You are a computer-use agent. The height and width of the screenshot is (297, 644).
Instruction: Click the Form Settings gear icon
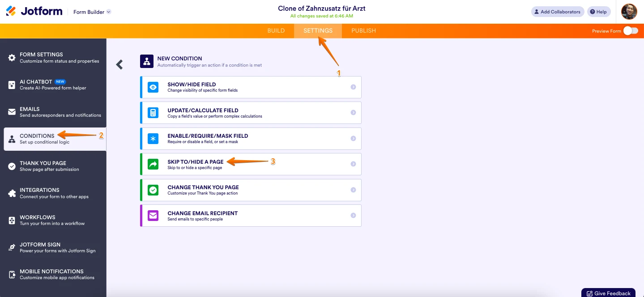click(x=12, y=58)
